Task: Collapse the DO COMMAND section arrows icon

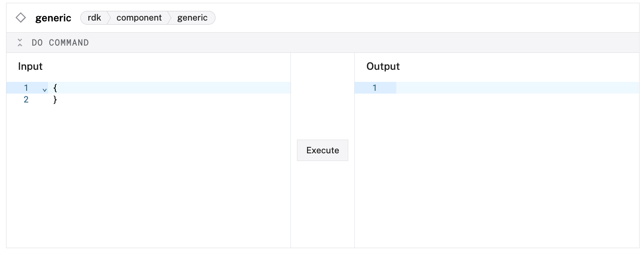Action: pyautogui.click(x=20, y=43)
